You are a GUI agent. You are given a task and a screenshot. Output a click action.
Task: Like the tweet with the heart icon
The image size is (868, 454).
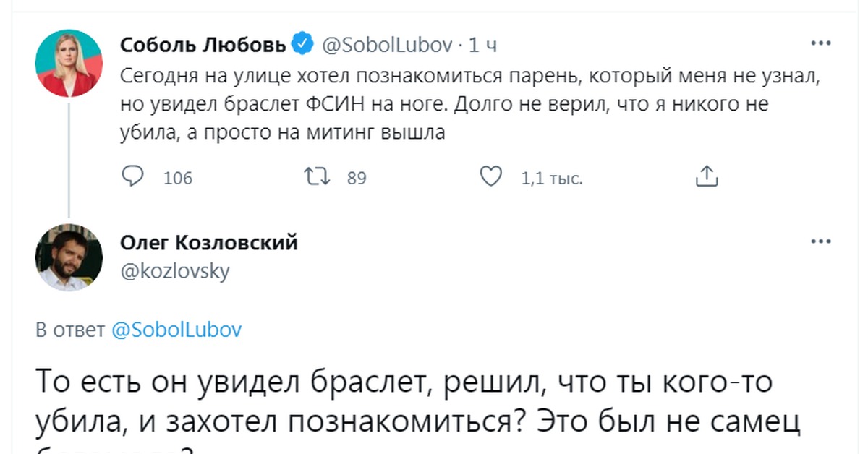pyautogui.click(x=491, y=176)
